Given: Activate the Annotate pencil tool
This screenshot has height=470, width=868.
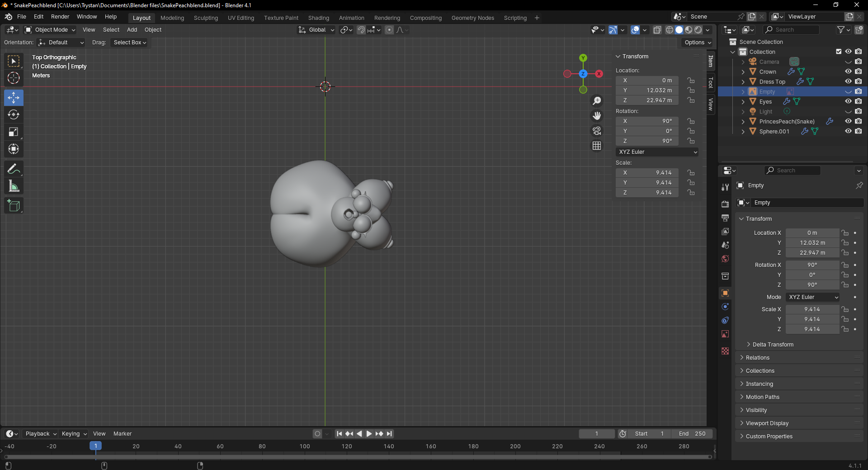Looking at the screenshot, I should pos(14,169).
